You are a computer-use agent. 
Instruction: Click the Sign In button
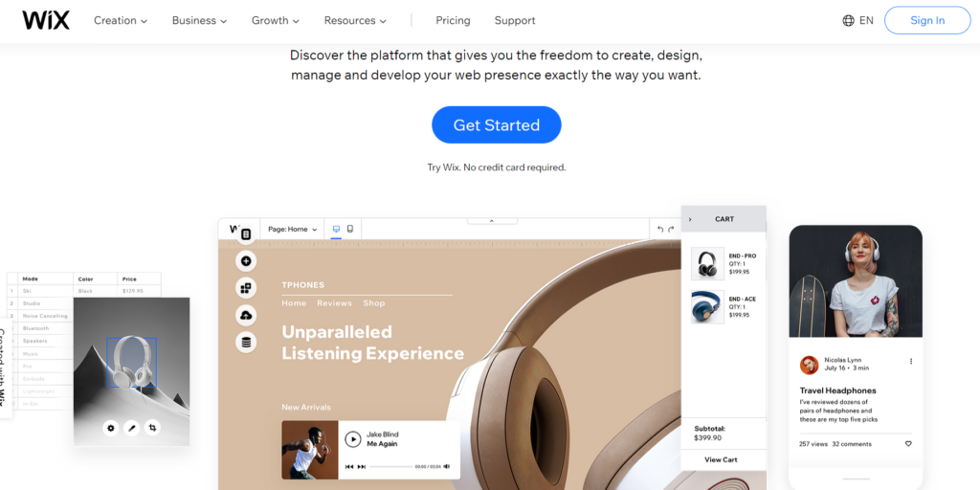927,20
